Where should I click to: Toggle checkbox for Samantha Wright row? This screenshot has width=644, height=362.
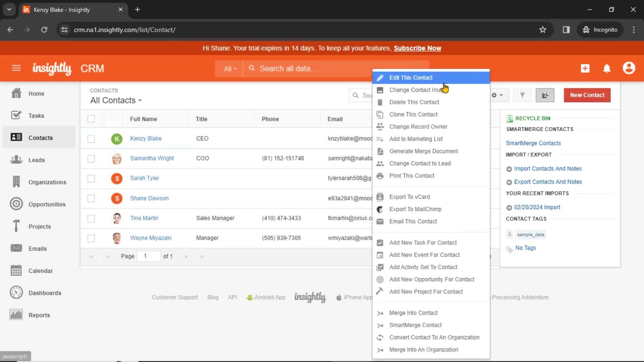coord(91,158)
